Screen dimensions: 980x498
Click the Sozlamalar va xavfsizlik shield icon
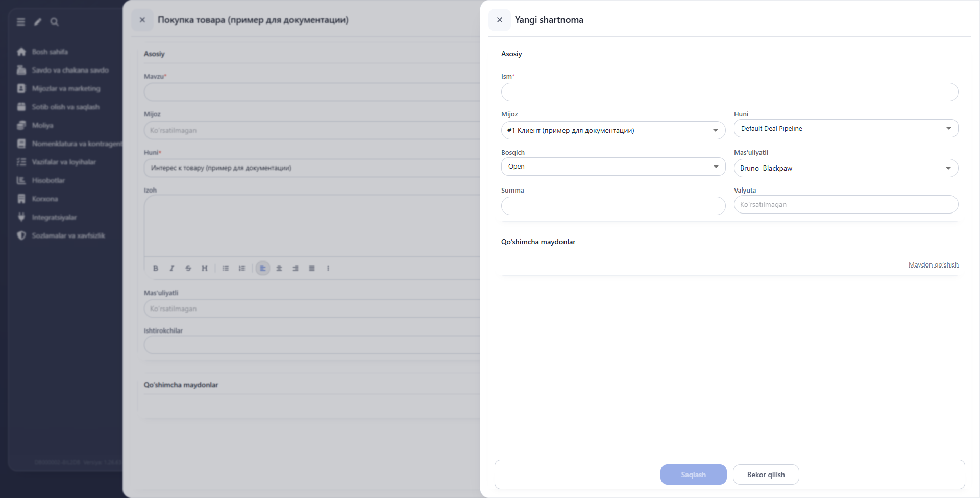pos(21,235)
